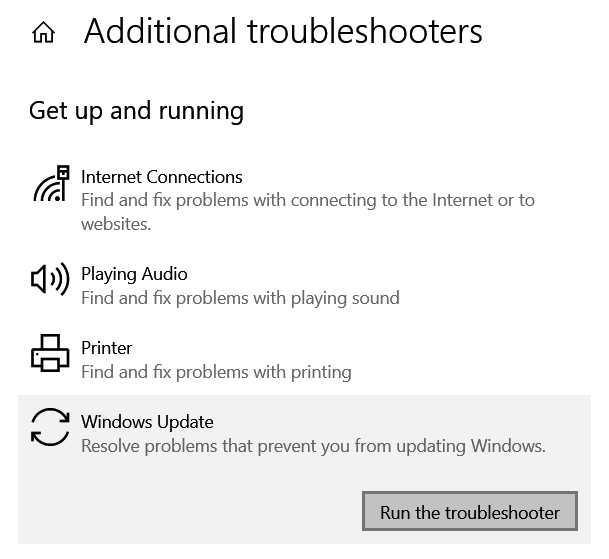Click the Windows Update description text
This screenshot has width=609, height=559.
coord(313,446)
